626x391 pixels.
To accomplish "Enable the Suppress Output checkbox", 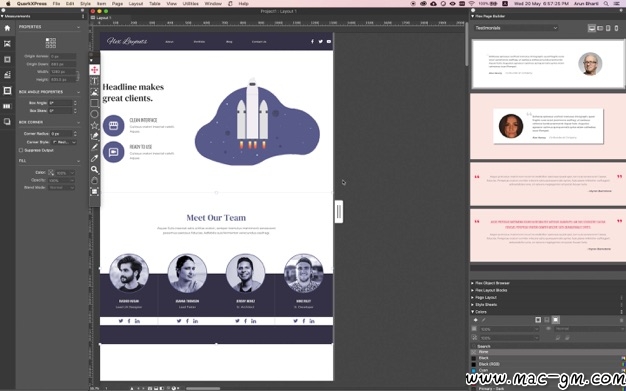I will (21, 150).
